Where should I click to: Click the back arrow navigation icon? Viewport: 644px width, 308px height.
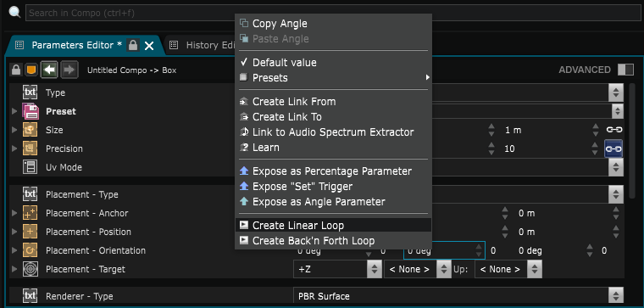50,70
